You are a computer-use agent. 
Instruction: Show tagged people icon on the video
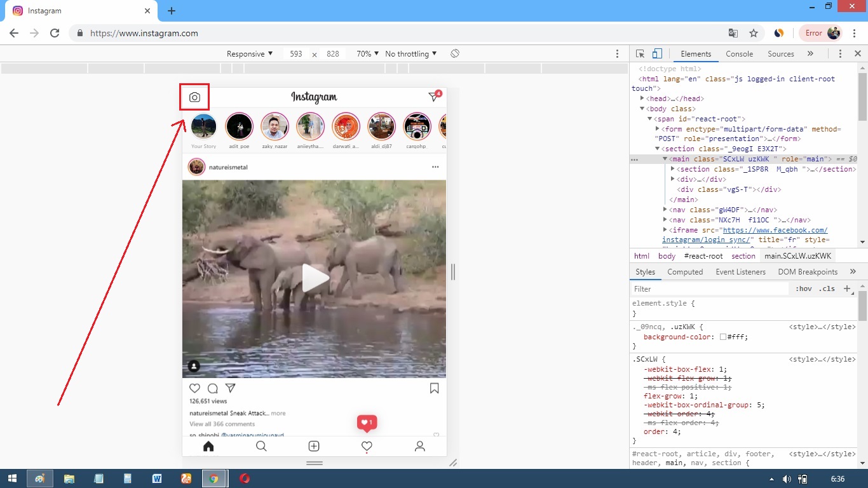[194, 366]
